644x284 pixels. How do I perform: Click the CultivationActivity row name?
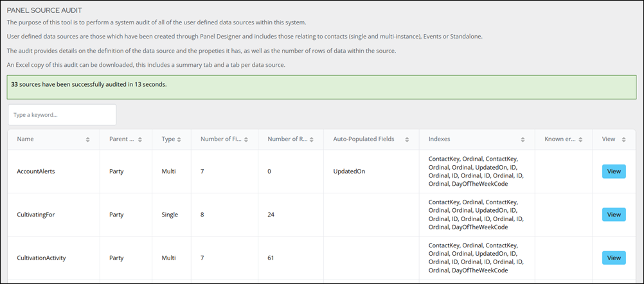coord(41,258)
